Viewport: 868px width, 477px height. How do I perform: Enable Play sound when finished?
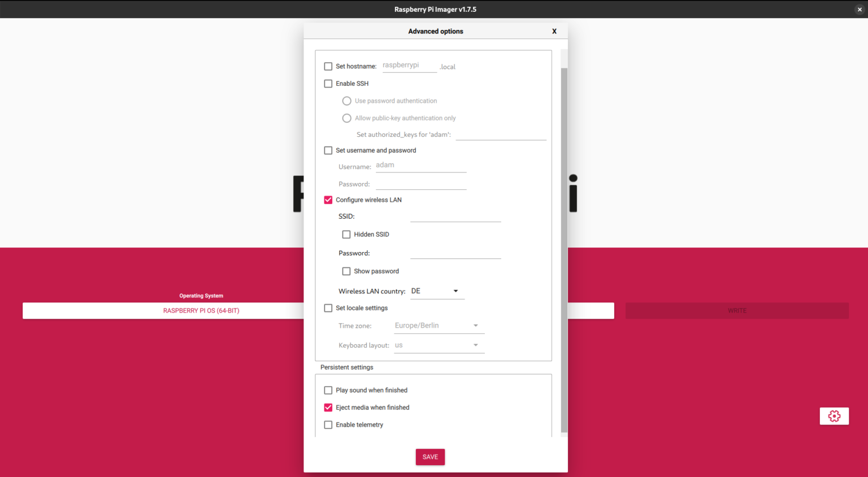click(x=328, y=391)
